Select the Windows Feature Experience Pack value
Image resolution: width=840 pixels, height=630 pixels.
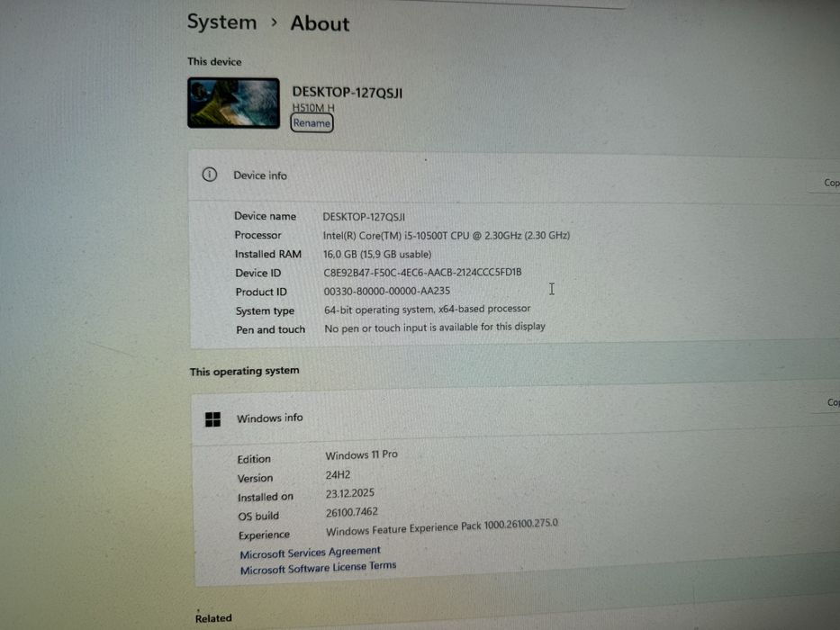click(x=442, y=527)
